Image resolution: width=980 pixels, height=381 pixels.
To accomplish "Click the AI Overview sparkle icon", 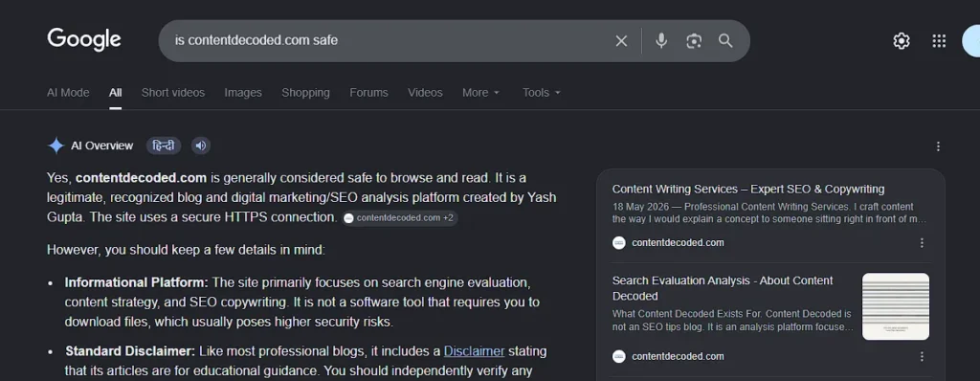I will click(56, 146).
